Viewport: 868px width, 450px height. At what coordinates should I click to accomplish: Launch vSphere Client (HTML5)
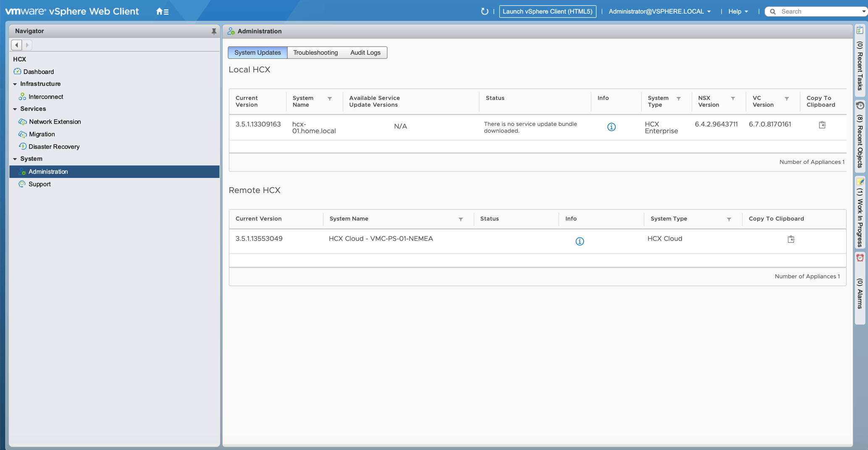pos(547,11)
